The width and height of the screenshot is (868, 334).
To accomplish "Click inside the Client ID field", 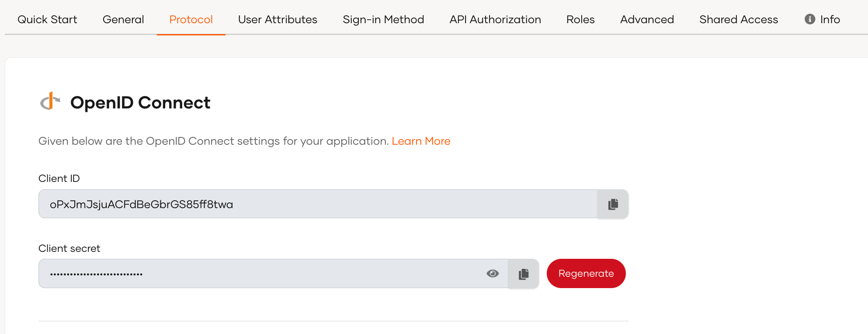I will coord(318,204).
